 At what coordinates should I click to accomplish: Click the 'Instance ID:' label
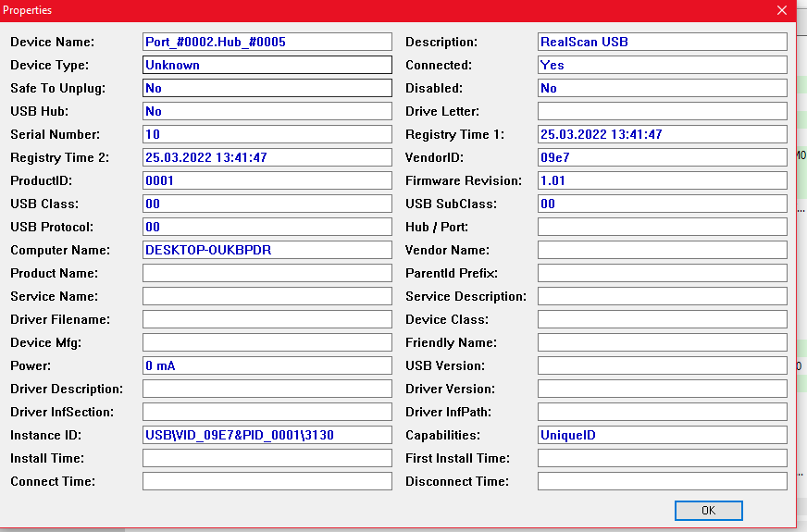pyautogui.click(x=45, y=435)
